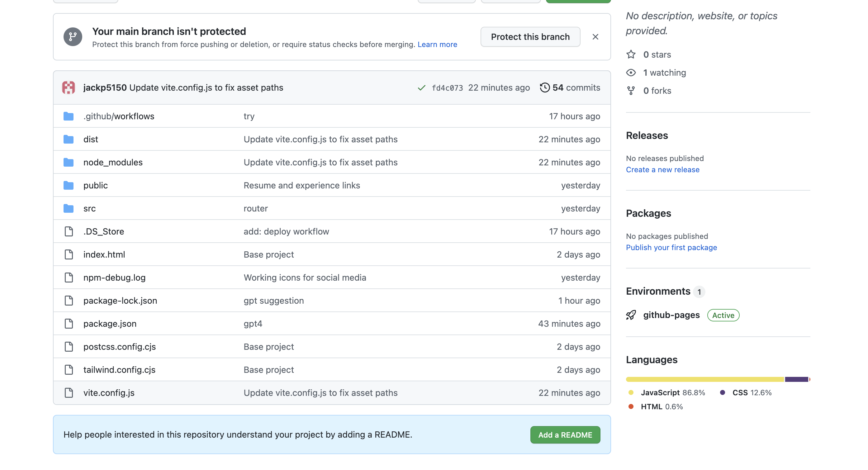Click the file icon for .DS_Store
Screen dimensions: 868x470
pos(69,231)
